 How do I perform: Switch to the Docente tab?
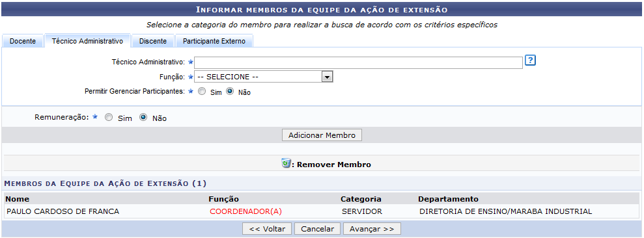pyautogui.click(x=23, y=41)
